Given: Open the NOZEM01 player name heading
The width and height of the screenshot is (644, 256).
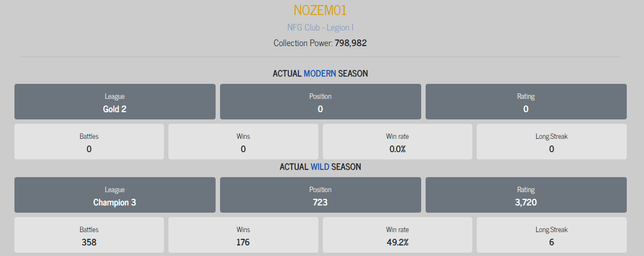Looking at the screenshot, I should (321, 10).
